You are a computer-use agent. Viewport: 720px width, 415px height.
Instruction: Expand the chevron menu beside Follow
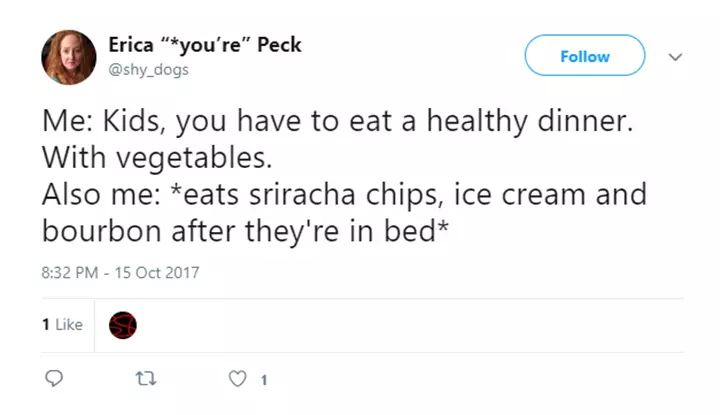676,57
